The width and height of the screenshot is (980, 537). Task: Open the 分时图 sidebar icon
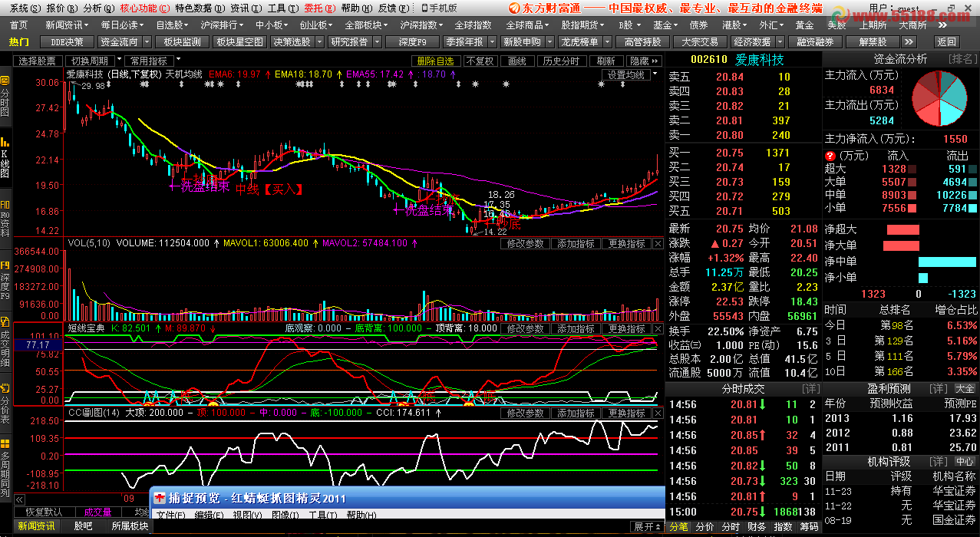pos(5,97)
